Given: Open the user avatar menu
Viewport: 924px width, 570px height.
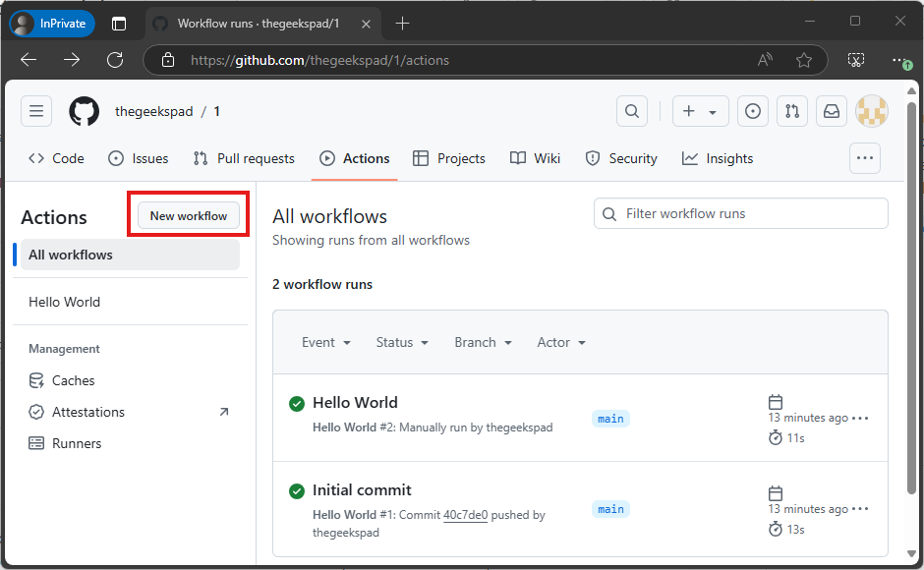Looking at the screenshot, I should 872,111.
